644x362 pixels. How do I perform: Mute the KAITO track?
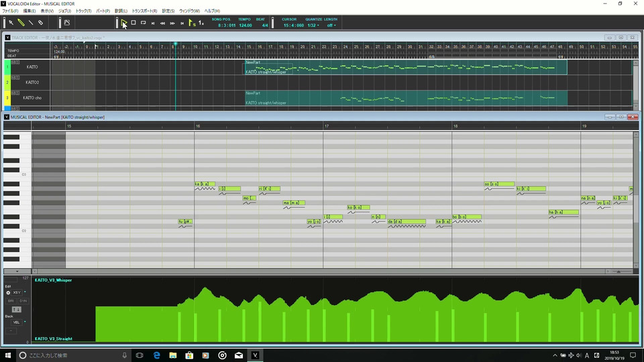point(13,62)
